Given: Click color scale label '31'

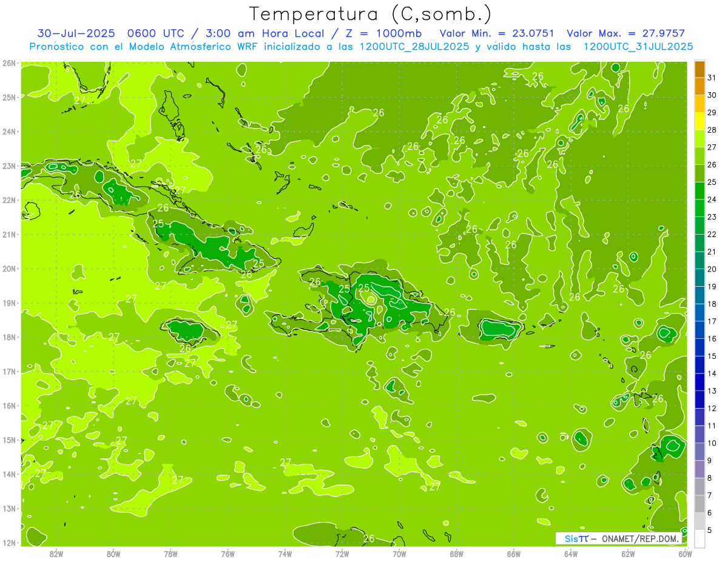Looking at the screenshot, I should [x=712, y=77].
